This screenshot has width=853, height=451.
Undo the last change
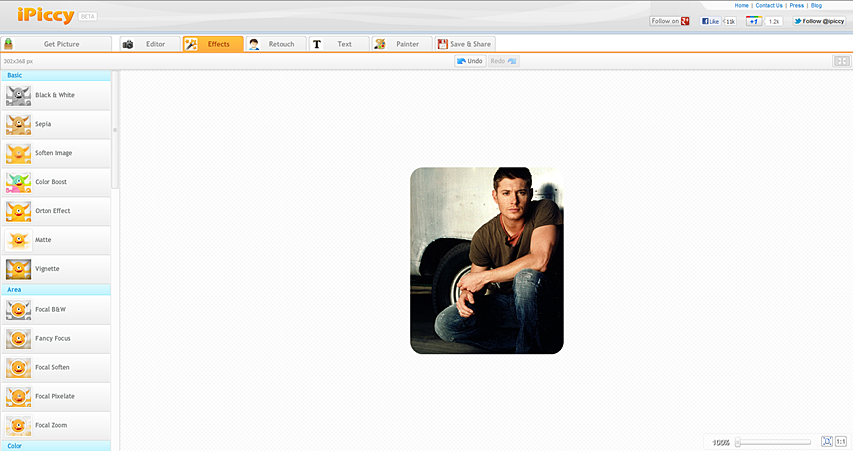pos(470,61)
